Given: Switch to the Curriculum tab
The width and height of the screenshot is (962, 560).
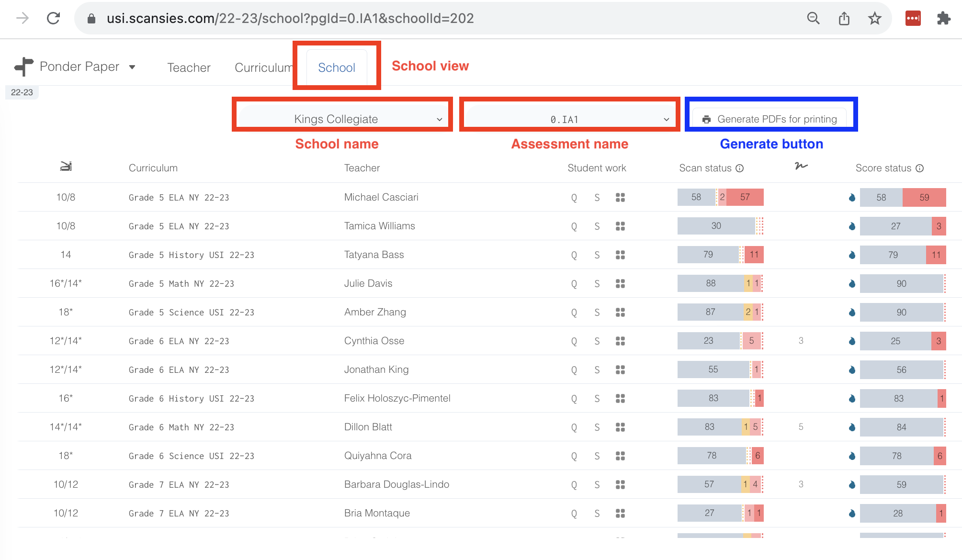Looking at the screenshot, I should pyautogui.click(x=264, y=67).
